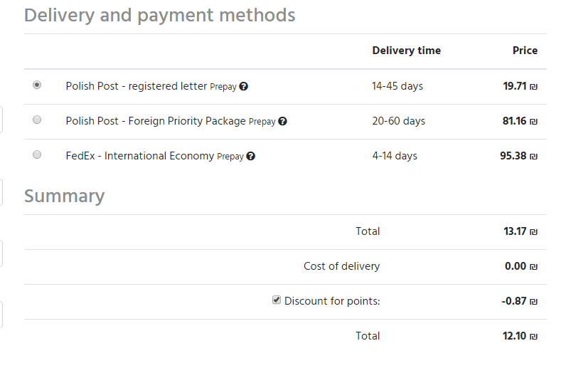Select Polish Post registered letter radio button

[37, 85]
